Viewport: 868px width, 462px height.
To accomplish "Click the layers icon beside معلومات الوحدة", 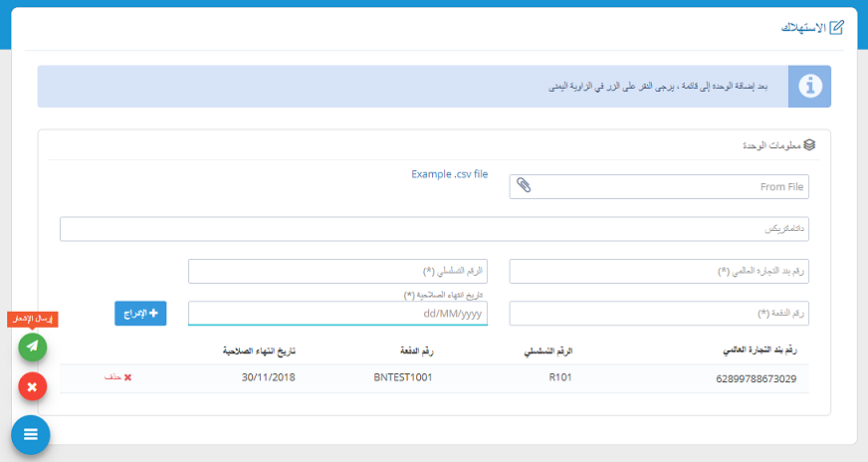I will [809, 144].
